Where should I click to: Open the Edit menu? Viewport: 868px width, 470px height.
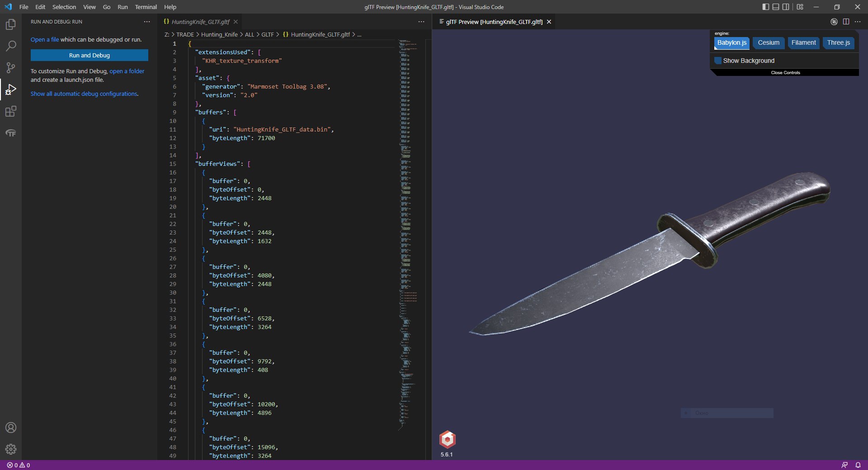(40, 7)
